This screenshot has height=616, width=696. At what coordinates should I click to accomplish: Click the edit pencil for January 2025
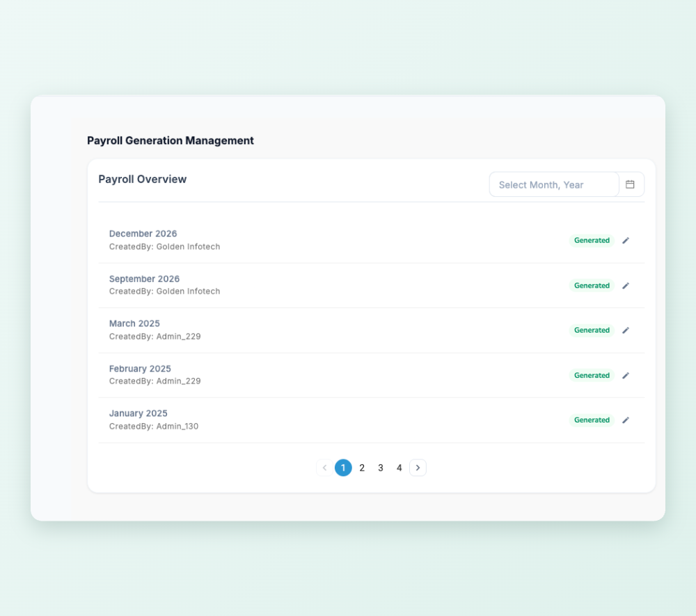click(626, 420)
